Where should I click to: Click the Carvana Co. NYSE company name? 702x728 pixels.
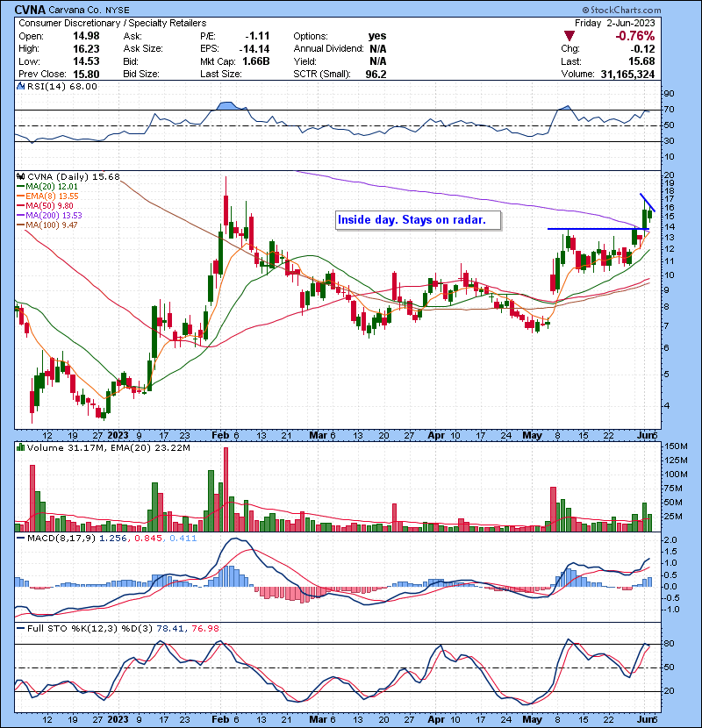coord(90,10)
